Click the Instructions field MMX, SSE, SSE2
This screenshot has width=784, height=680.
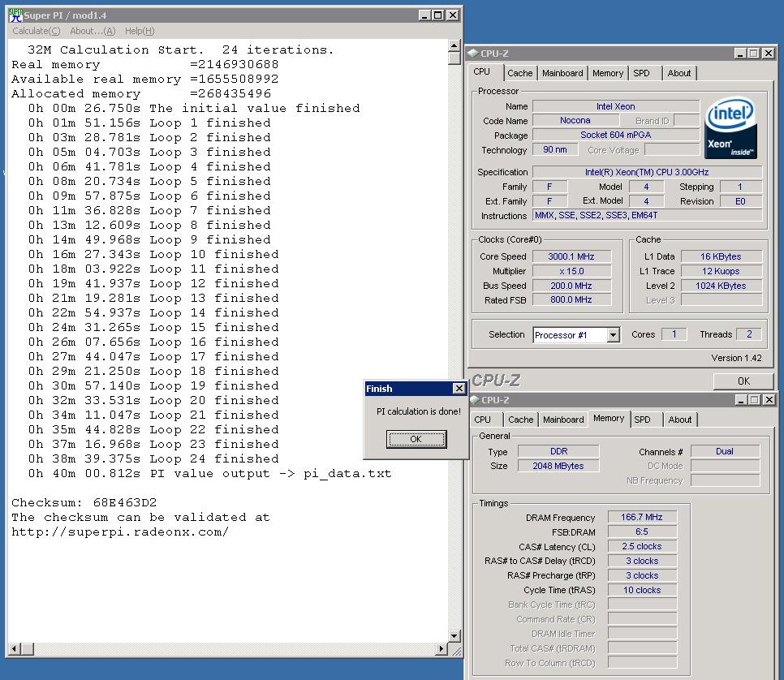(647, 216)
